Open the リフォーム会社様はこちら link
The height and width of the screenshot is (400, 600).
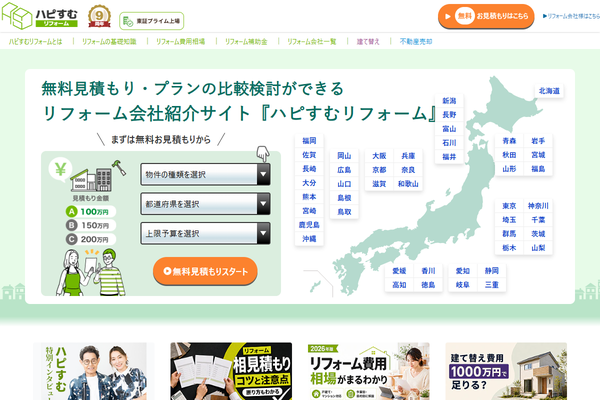(571, 16)
